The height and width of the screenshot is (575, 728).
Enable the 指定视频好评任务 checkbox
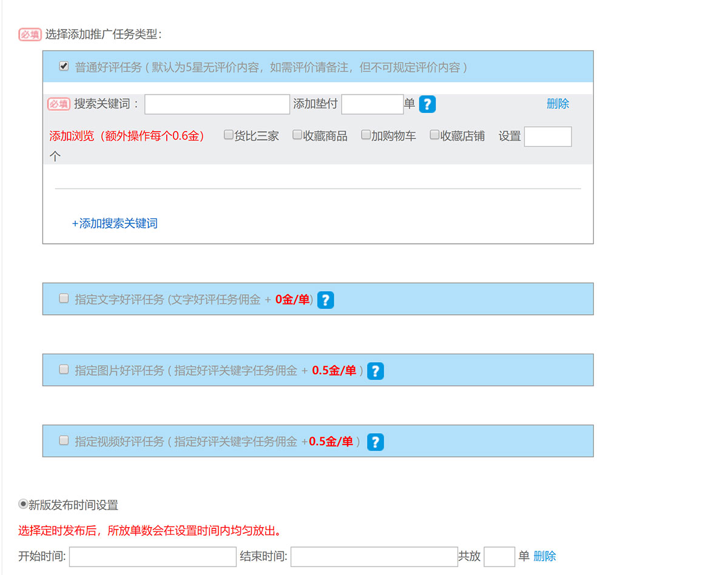64,440
